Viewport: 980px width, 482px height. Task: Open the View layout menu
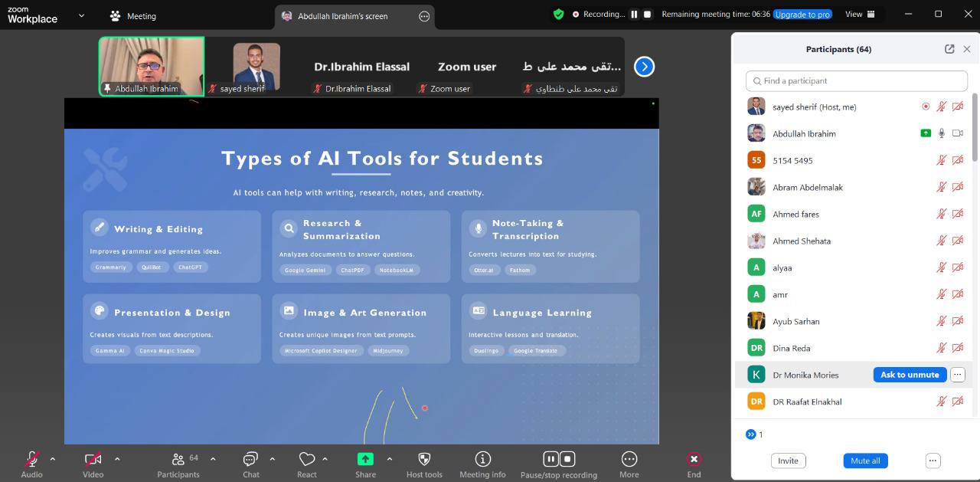coord(858,14)
